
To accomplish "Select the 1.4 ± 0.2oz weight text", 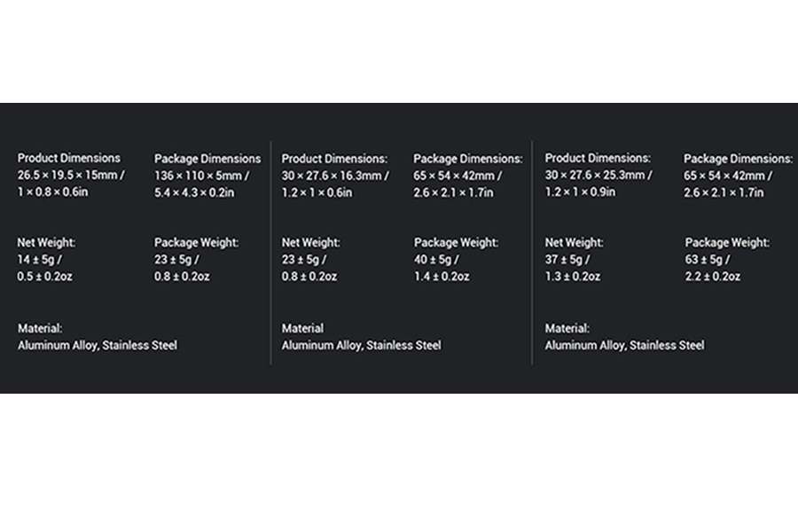I will 442,277.
